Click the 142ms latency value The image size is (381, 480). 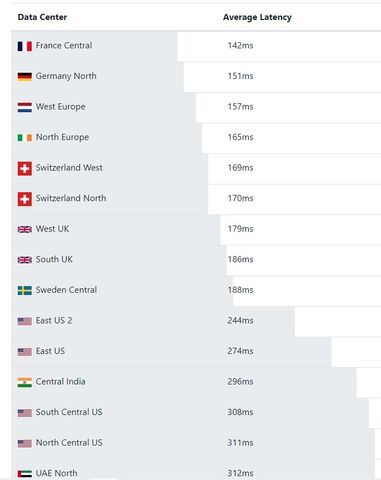240,45
